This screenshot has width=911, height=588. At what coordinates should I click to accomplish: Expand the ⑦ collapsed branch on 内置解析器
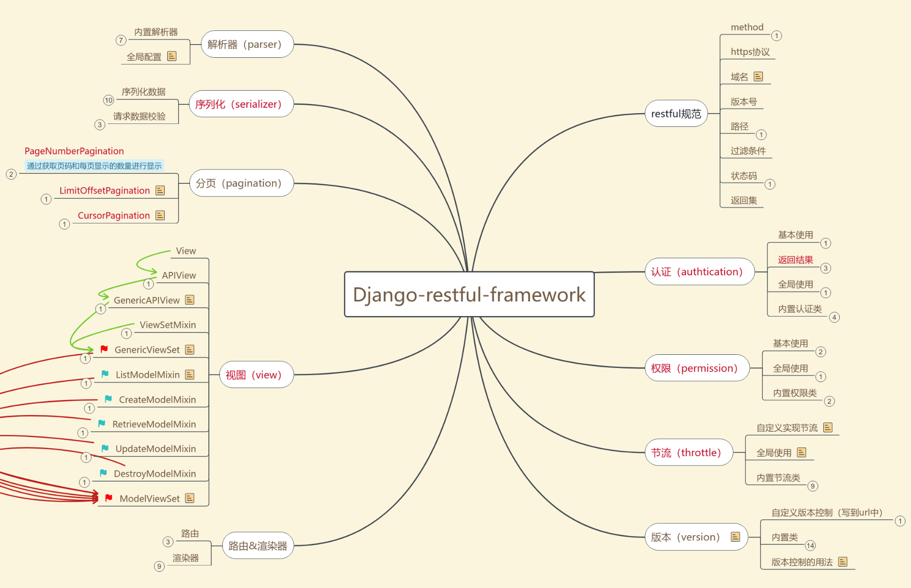(x=121, y=41)
